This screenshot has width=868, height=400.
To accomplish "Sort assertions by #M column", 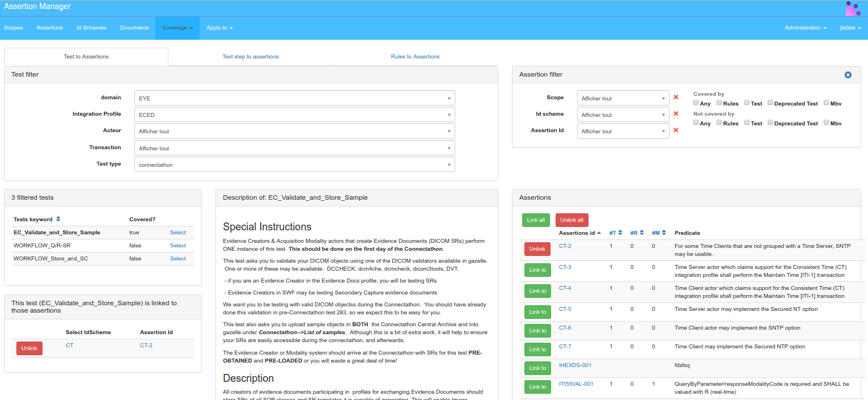I will pos(663,233).
